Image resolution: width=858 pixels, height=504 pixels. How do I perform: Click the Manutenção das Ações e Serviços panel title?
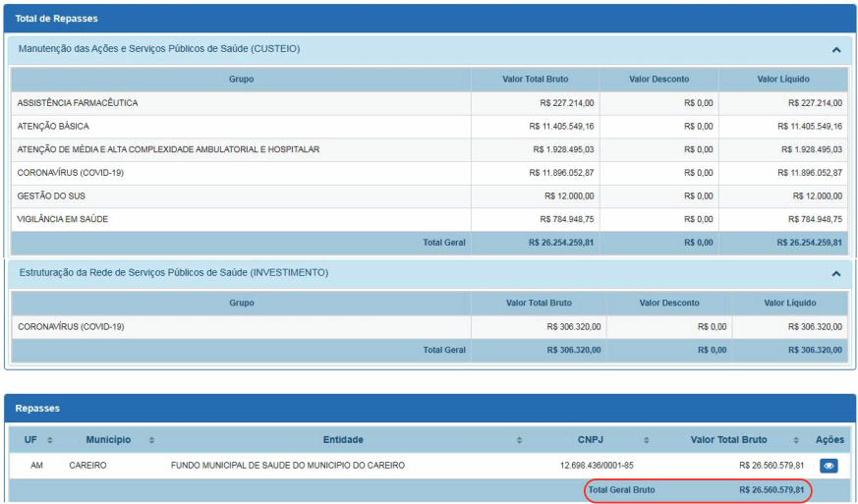point(159,48)
